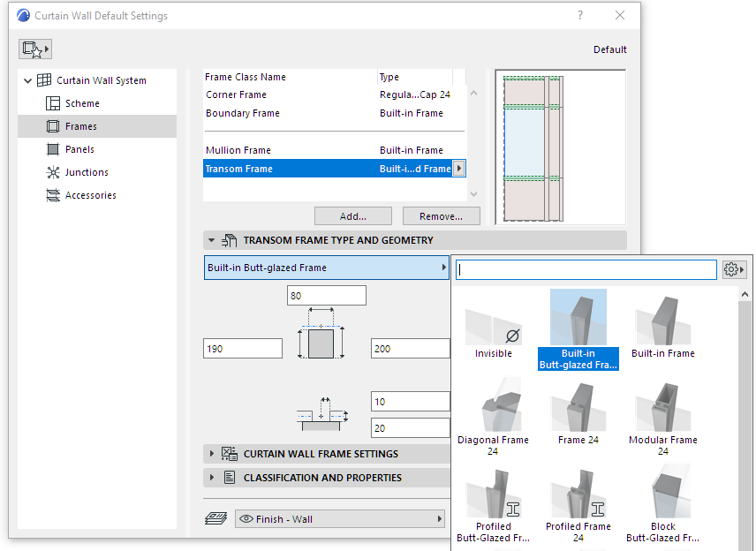Click the Add... button
The image size is (756, 551).
353,216
